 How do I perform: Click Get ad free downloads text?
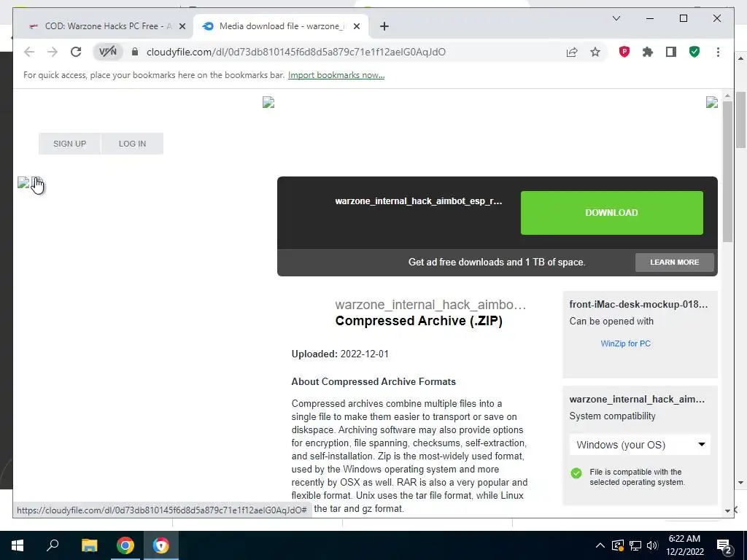tap(497, 262)
